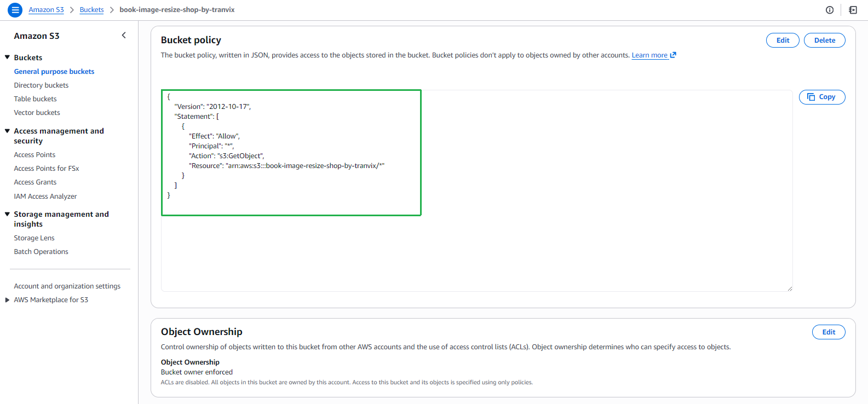Open the hamburger navigation menu icon
868x404 pixels.
(x=15, y=10)
